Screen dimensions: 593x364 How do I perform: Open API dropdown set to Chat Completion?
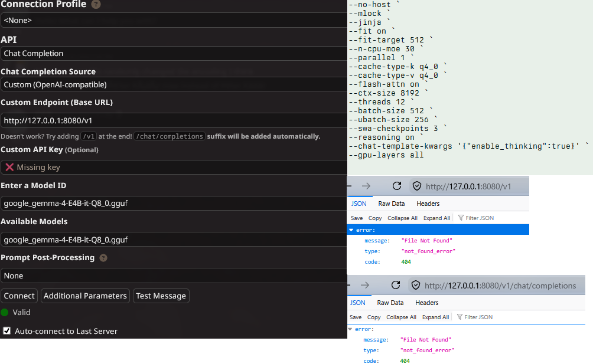tap(174, 54)
